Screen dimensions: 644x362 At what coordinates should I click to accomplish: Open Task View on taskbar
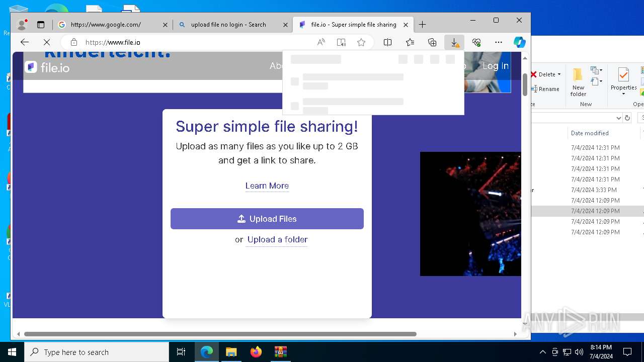click(x=181, y=352)
